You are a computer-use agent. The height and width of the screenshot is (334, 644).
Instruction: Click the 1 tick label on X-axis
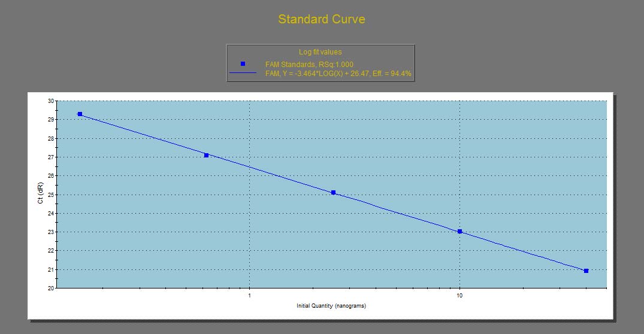(x=249, y=296)
